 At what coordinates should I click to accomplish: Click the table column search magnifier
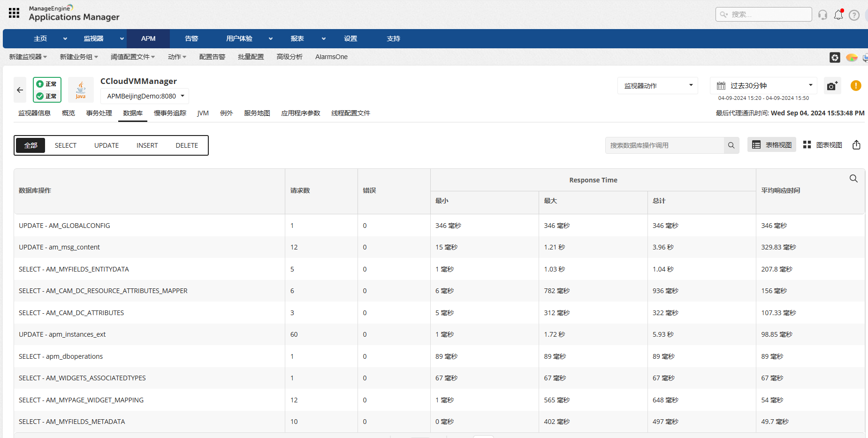(x=853, y=179)
